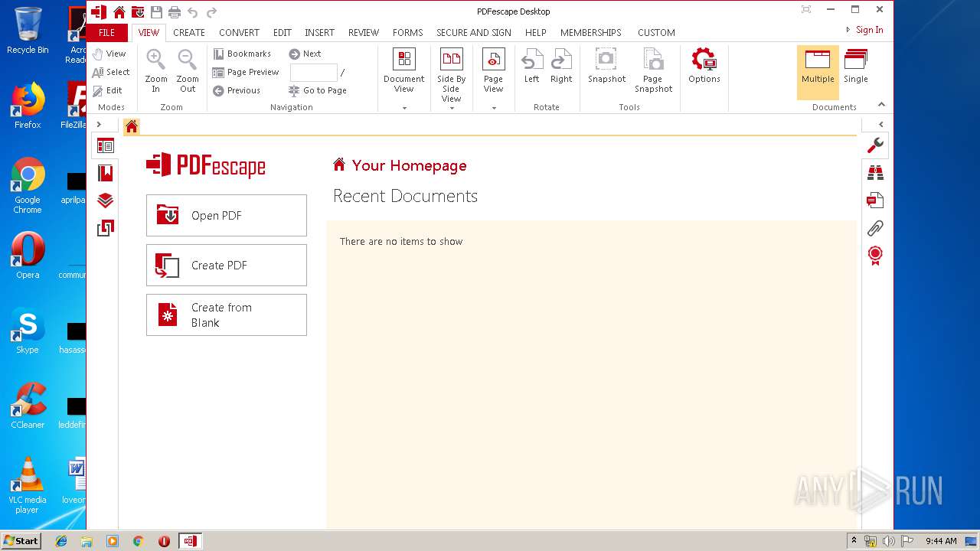Open the binoculars search panel
Image resolution: width=980 pixels, height=551 pixels.
coord(875,173)
